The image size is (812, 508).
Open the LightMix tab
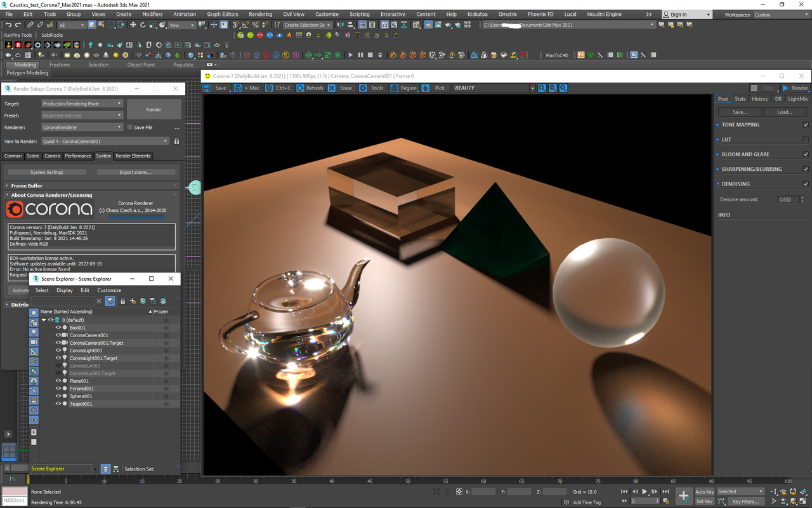(798, 99)
